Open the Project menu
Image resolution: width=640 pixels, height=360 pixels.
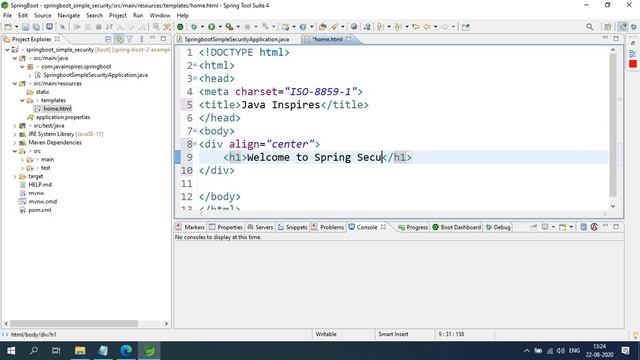[x=118, y=15]
